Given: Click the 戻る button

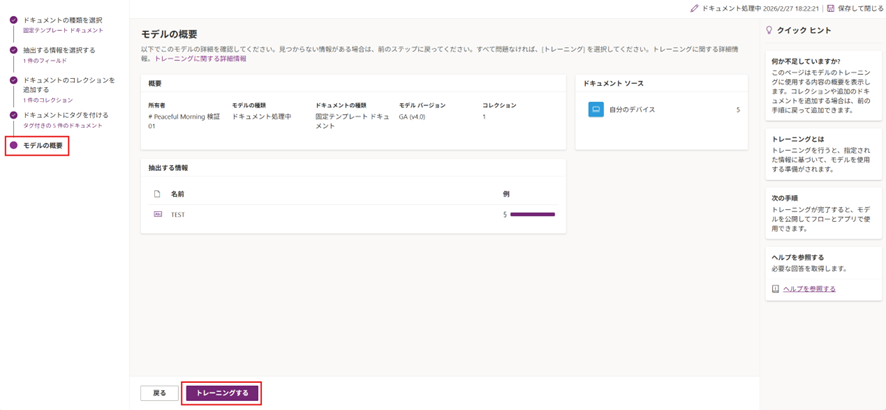Looking at the screenshot, I should [159, 393].
